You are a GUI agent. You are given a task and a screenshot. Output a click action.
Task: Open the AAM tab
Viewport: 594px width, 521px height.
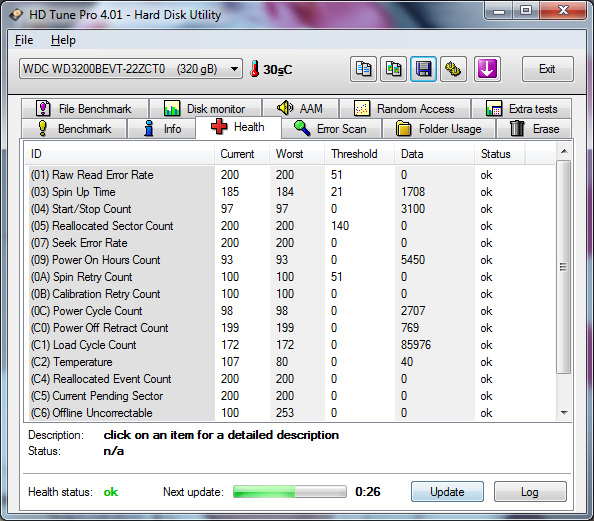300,109
